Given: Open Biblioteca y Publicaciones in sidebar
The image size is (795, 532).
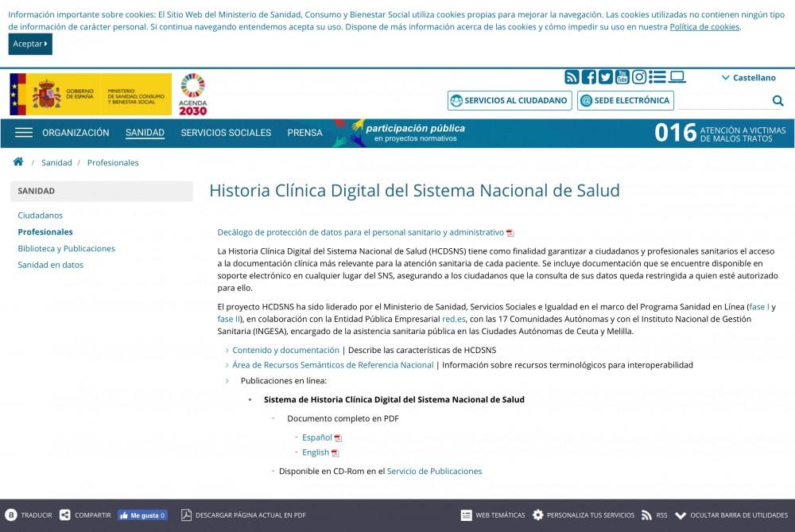Looking at the screenshot, I should (x=66, y=248).
